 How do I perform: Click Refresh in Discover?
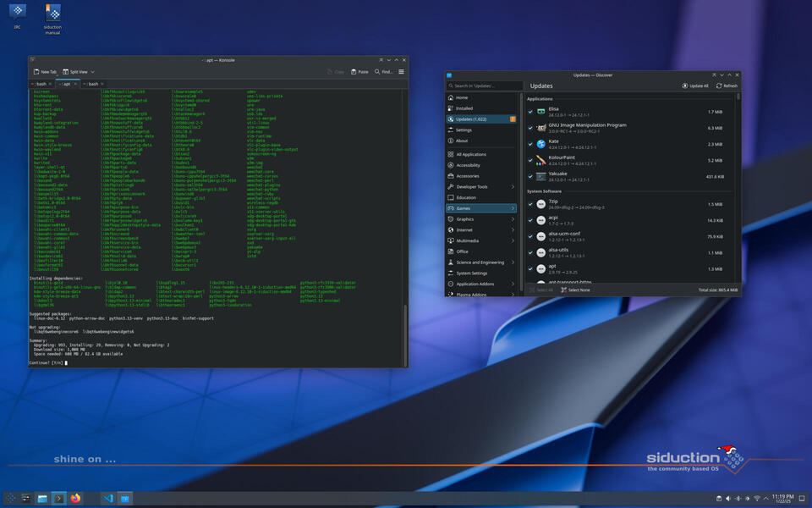(x=727, y=86)
